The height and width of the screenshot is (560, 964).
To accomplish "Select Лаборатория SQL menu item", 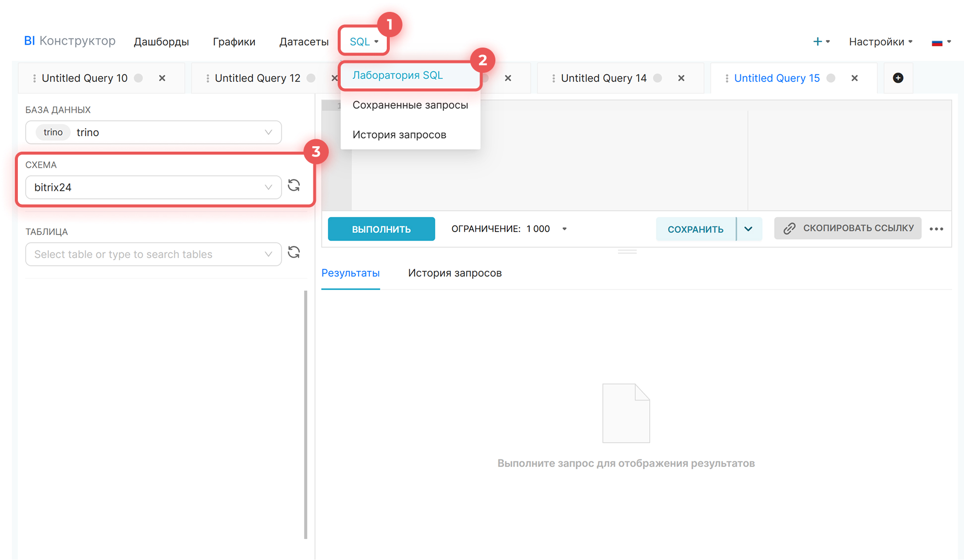I will (397, 75).
